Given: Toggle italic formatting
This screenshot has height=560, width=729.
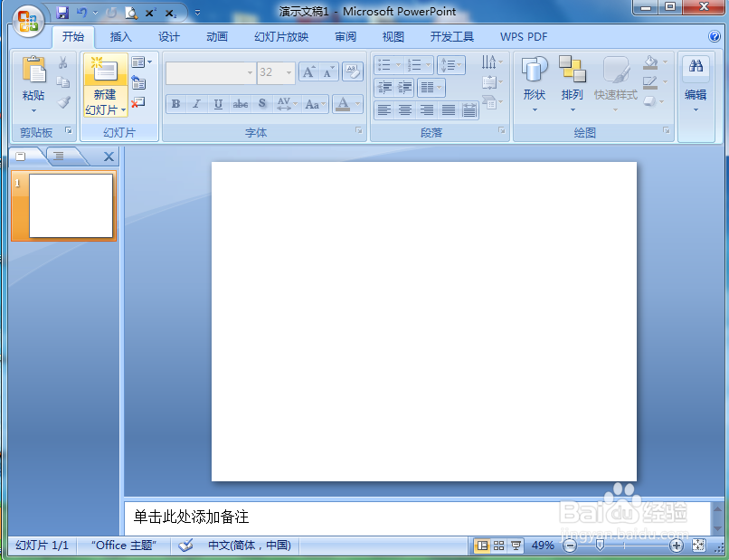Looking at the screenshot, I should 196,104.
